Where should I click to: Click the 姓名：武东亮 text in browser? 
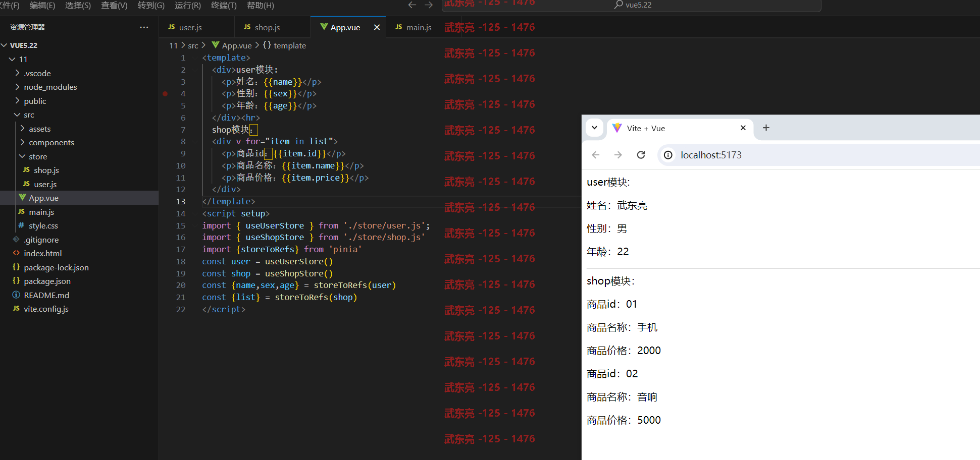pyautogui.click(x=617, y=205)
